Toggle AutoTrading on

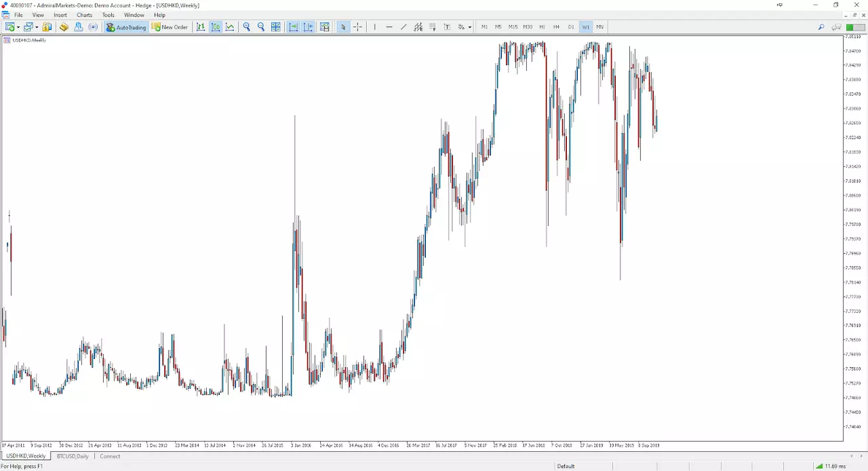[126, 27]
